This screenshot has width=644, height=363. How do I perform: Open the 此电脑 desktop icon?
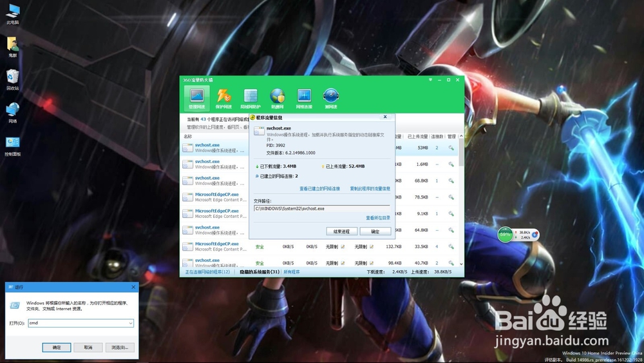[x=13, y=14]
